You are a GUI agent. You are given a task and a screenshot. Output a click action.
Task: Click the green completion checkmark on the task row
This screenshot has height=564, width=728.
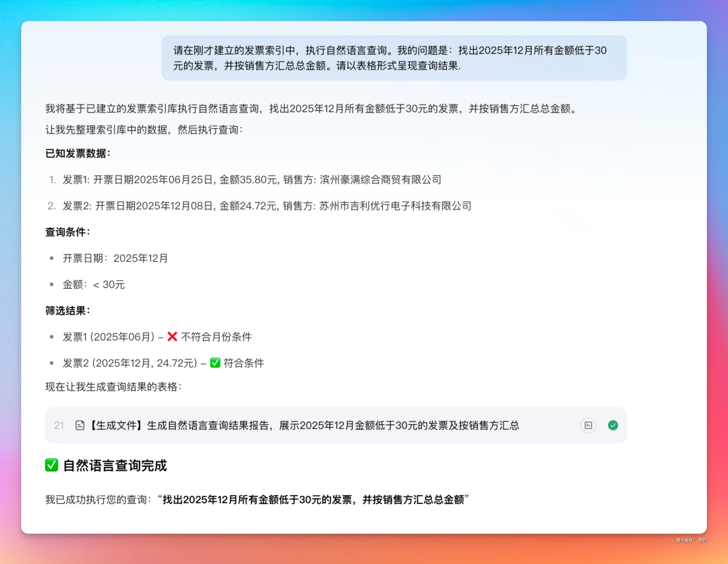613,425
